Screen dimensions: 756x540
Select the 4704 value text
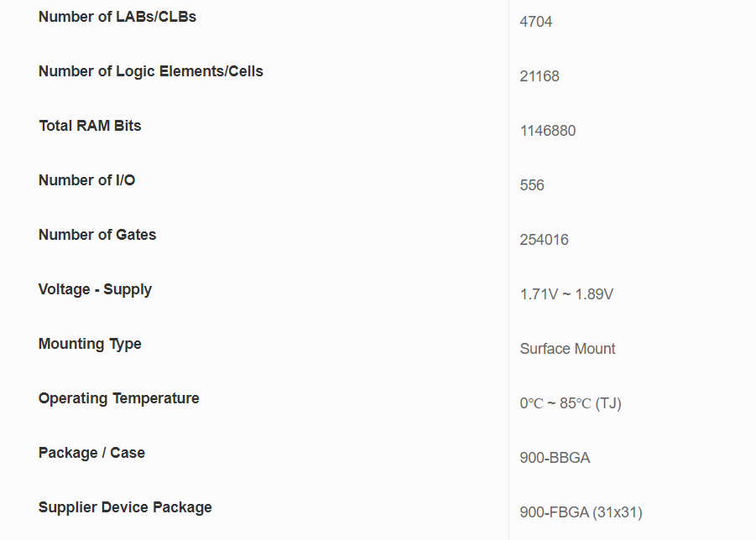[x=536, y=22]
